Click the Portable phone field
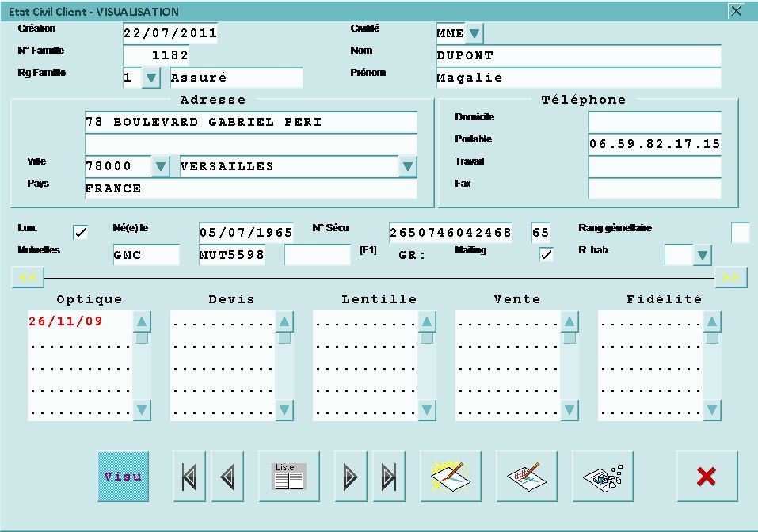This screenshot has height=532, width=758. point(655,144)
